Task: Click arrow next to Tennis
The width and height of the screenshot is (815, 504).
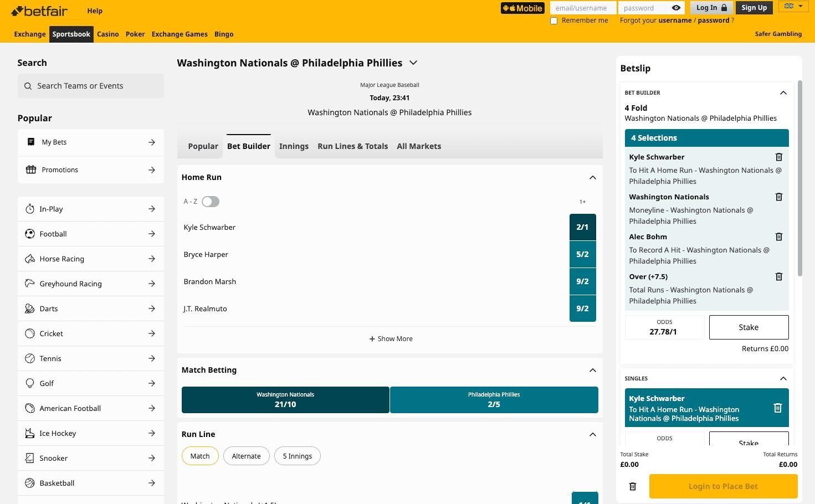Action: pyautogui.click(x=152, y=358)
